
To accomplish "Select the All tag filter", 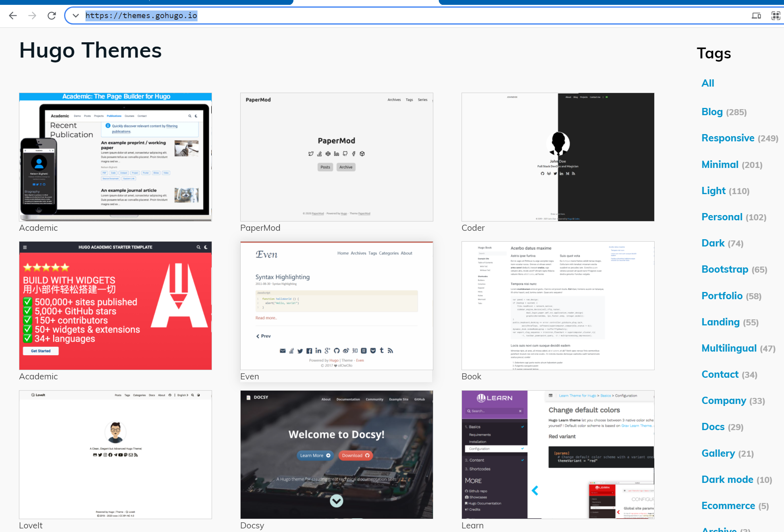I will pos(707,83).
